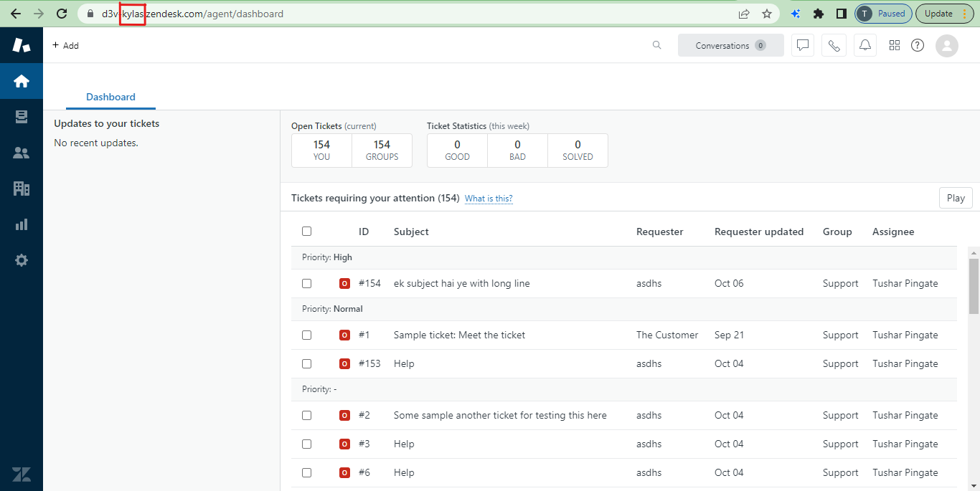Open the Customers panel icon

coord(21,152)
